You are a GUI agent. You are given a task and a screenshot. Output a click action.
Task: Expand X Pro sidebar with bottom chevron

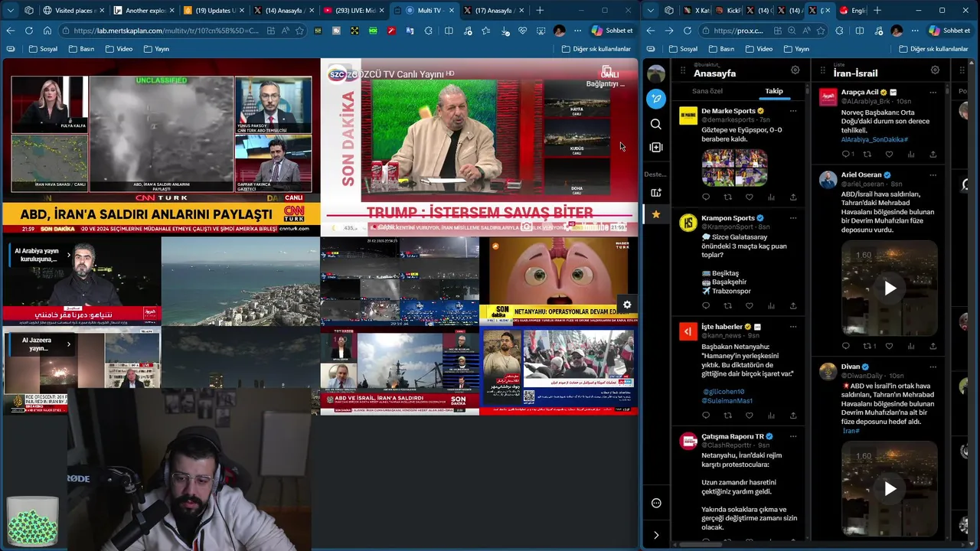coord(656,535)
